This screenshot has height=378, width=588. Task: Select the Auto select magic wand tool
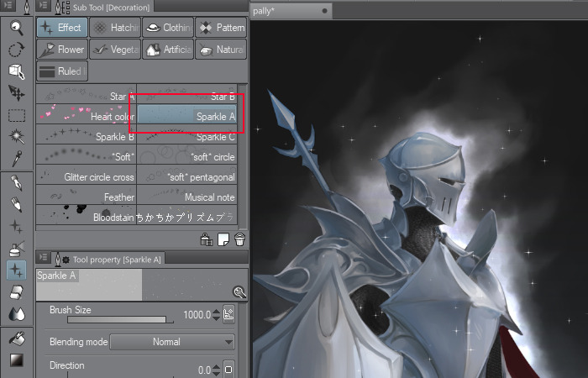(17, 136)
